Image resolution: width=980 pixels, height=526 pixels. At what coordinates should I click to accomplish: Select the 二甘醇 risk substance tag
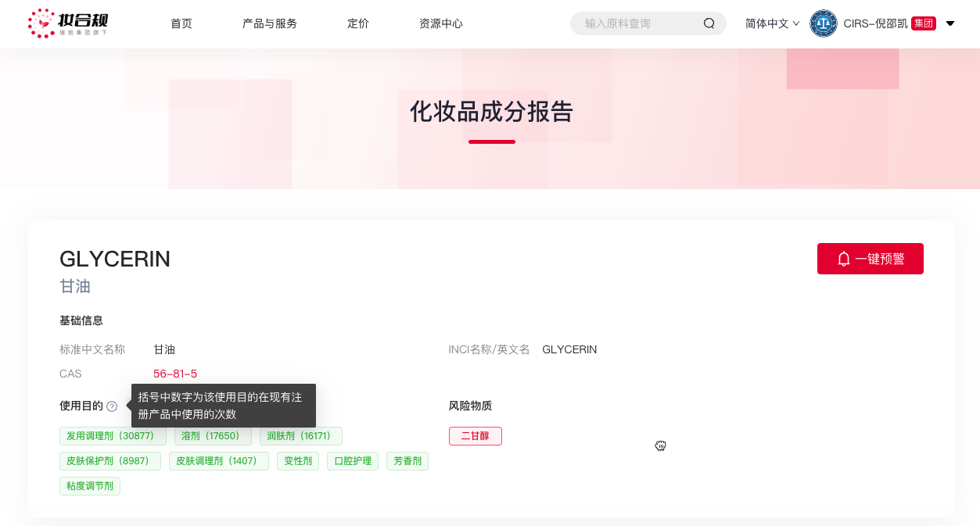coord(475,436)
